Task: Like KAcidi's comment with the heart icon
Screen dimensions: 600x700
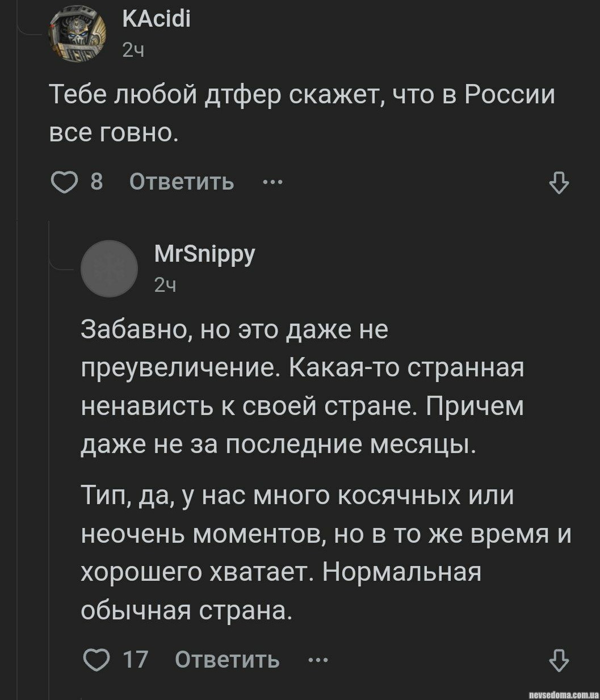Action: [x=64, y=183]
